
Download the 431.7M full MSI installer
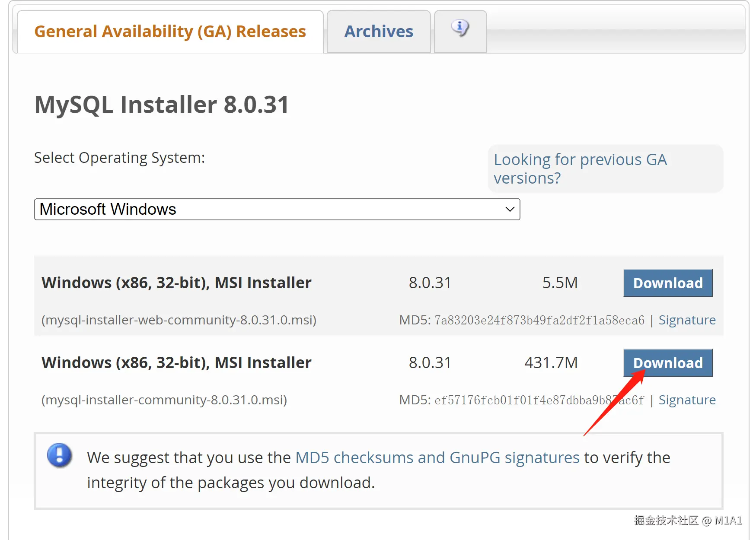[x=667, y=363]
